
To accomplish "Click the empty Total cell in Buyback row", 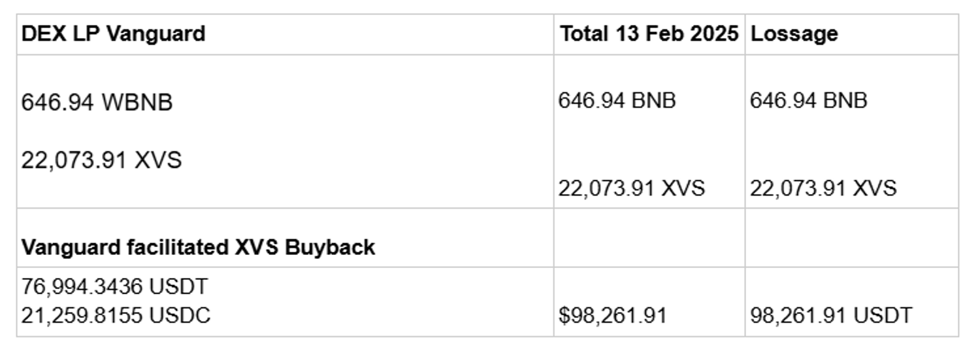I will (649, 238).
